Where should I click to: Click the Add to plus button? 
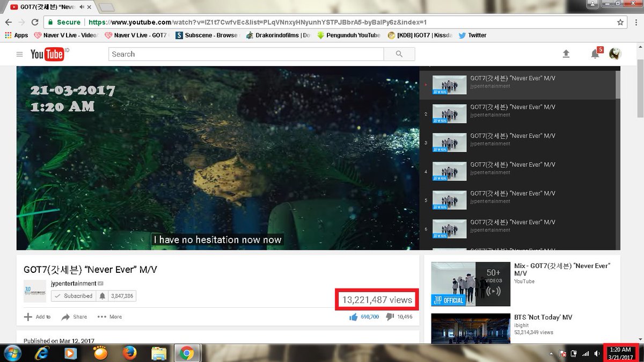[37, 317]
